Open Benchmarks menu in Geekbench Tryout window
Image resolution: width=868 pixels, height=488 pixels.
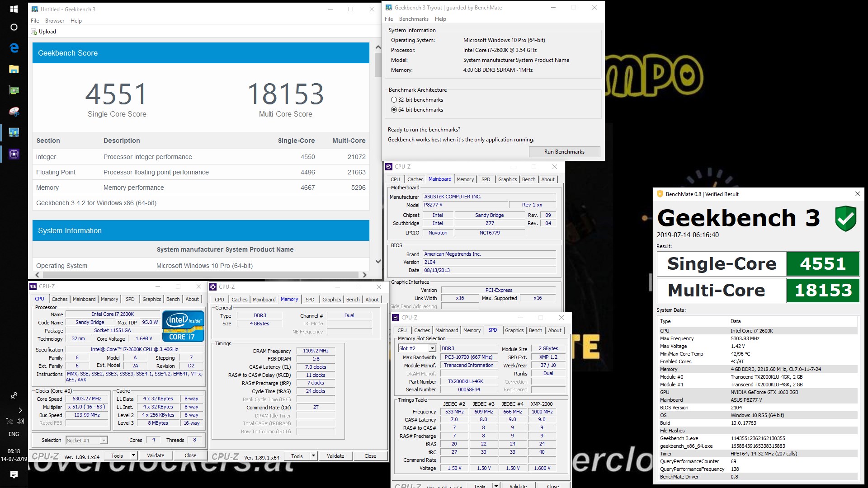pyautogui.click(x=414, y=19)
